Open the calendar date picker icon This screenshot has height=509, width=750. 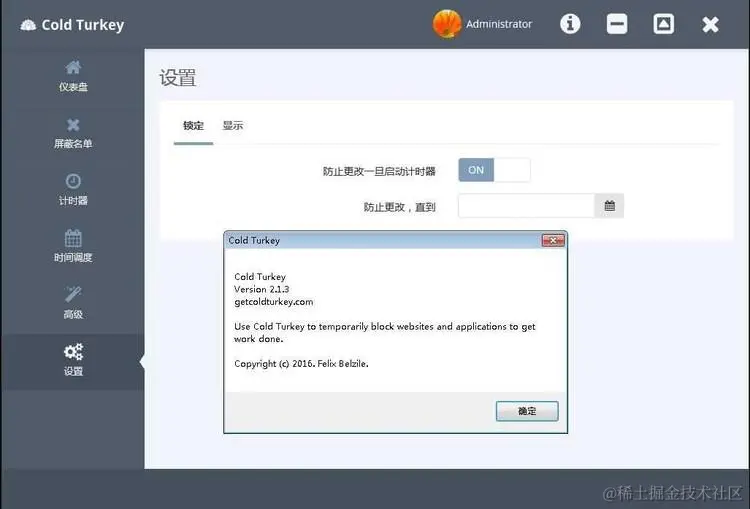(609, 206)
